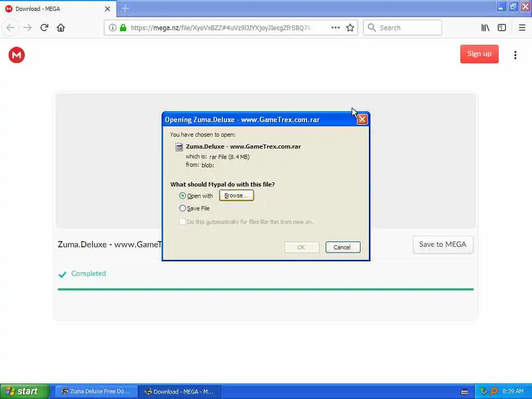
Task: Click the MEGA logo icon
Action: pyautogui.click(x=17, y=55)
